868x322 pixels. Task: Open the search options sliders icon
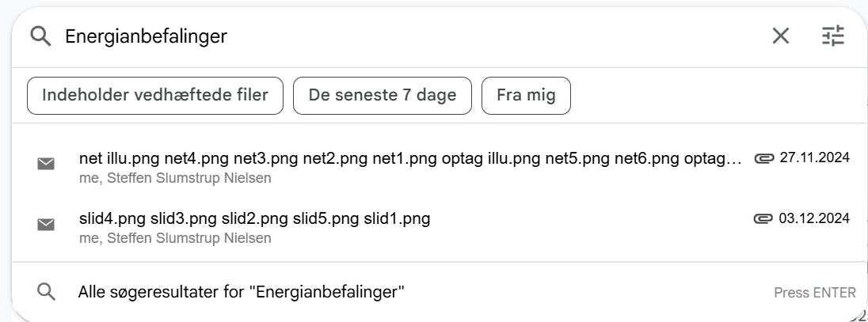coord(832,36)
